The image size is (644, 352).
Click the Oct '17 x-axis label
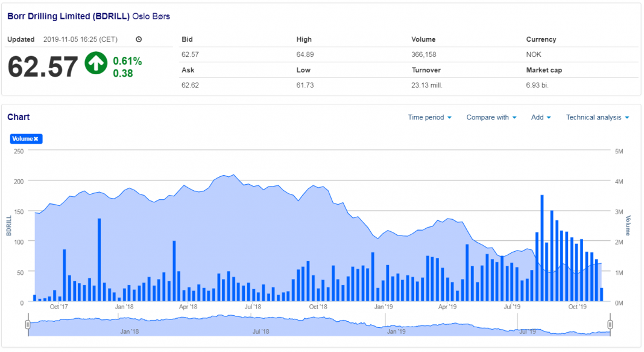(x=58, y=307)
